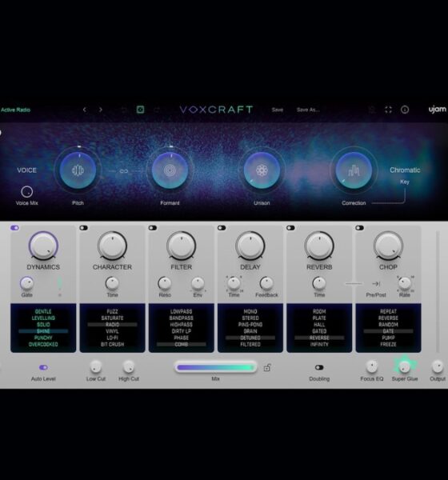Click the undo arrow icon
The width and height of the screenshot is (448, 480).
coord(123,110)
